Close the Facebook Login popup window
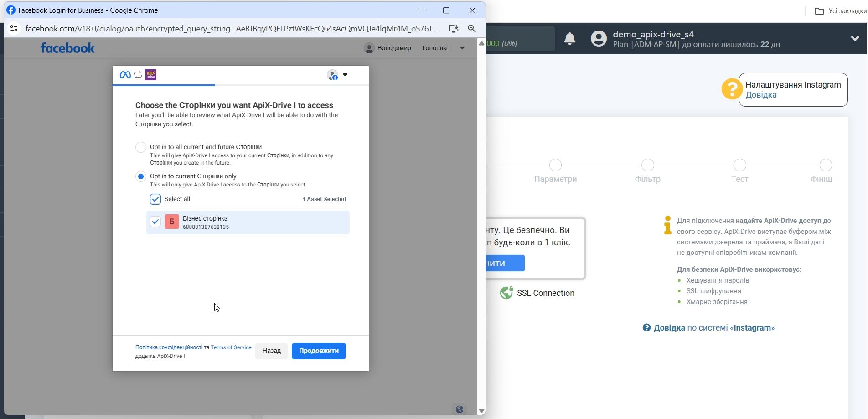Screen dimensions: 868x419 coord(472,10)
